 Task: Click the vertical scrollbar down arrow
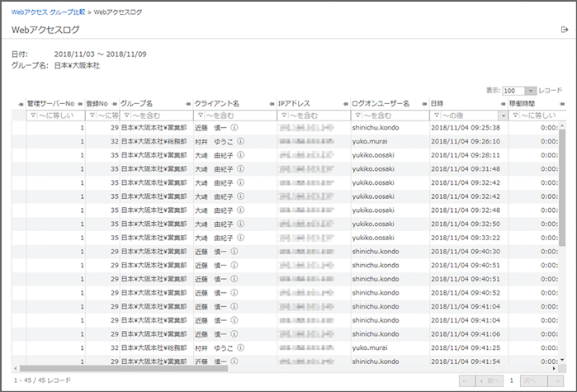pos(562,361)
